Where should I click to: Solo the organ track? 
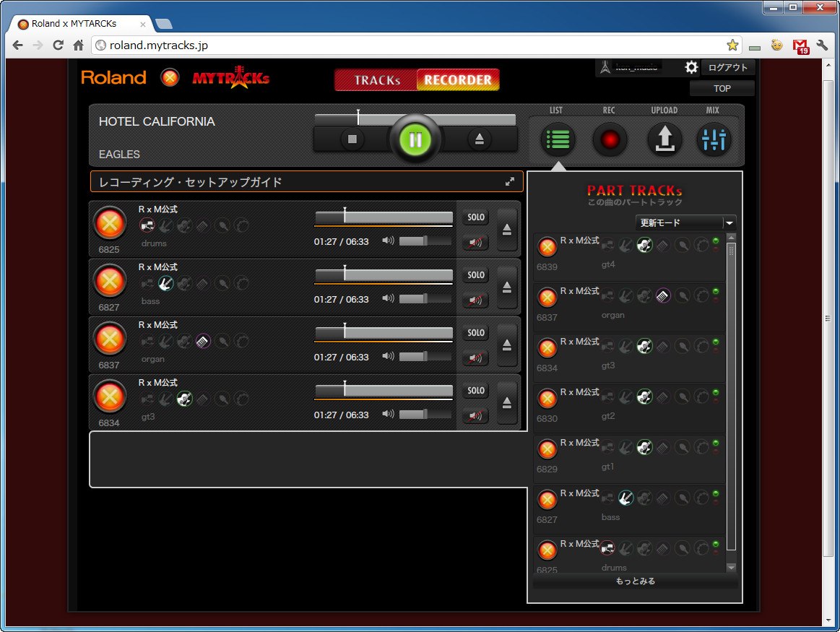[x=476, y=332]
